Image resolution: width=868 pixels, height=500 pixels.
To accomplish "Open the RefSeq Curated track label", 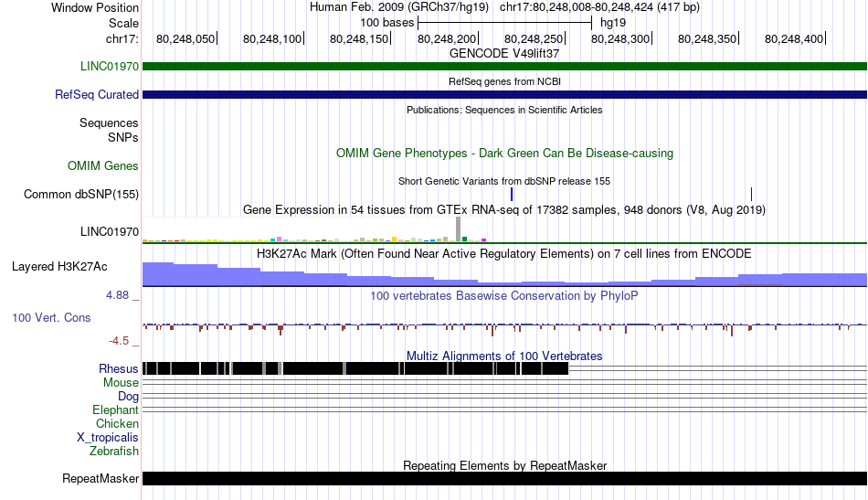I will [96, 95].
